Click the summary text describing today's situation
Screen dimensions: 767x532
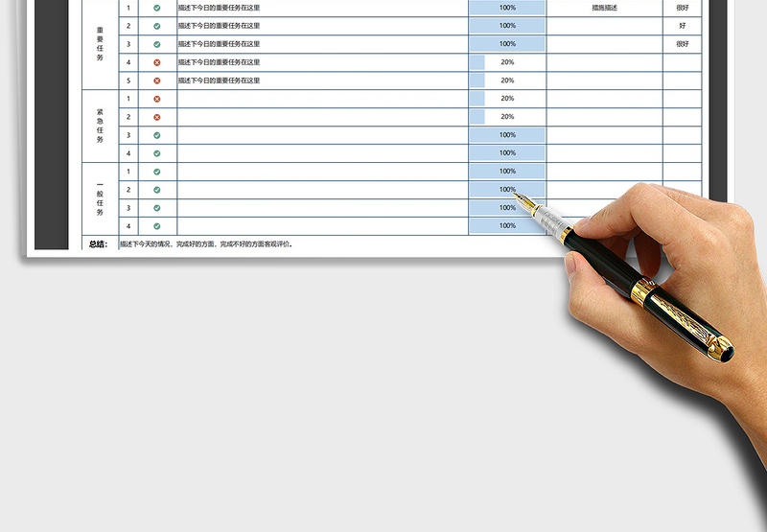(206, 243)
